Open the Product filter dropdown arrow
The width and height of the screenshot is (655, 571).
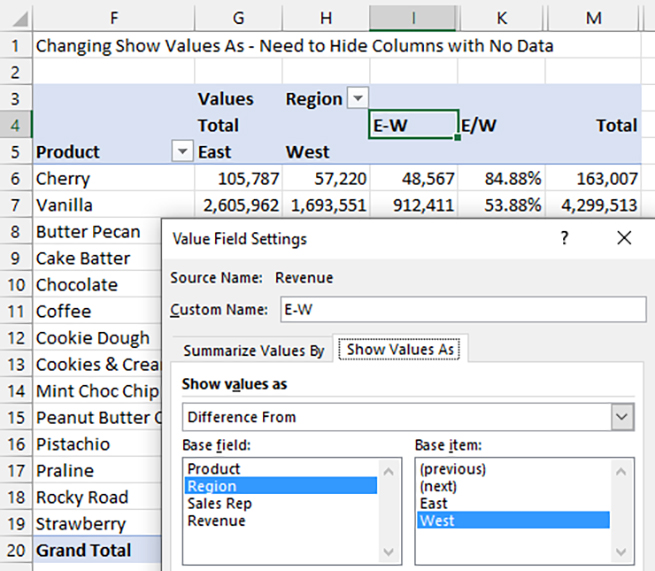[x=183, y=151]
